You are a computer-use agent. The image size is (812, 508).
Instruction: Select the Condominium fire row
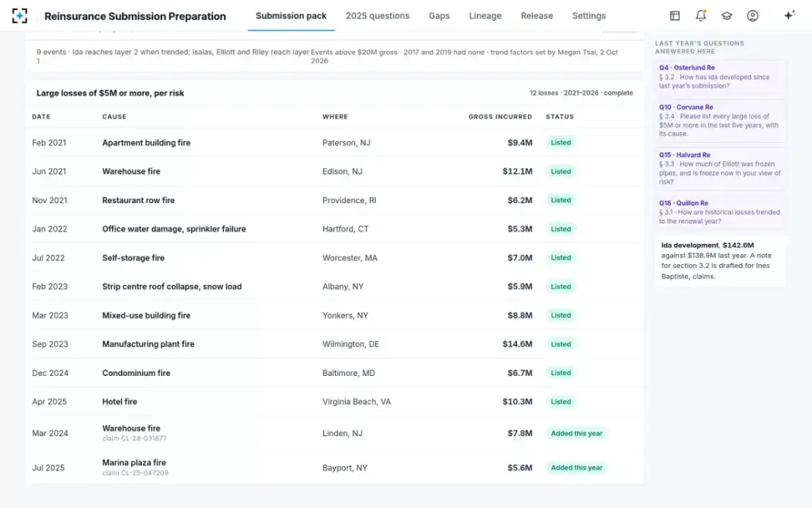(335, 373)
